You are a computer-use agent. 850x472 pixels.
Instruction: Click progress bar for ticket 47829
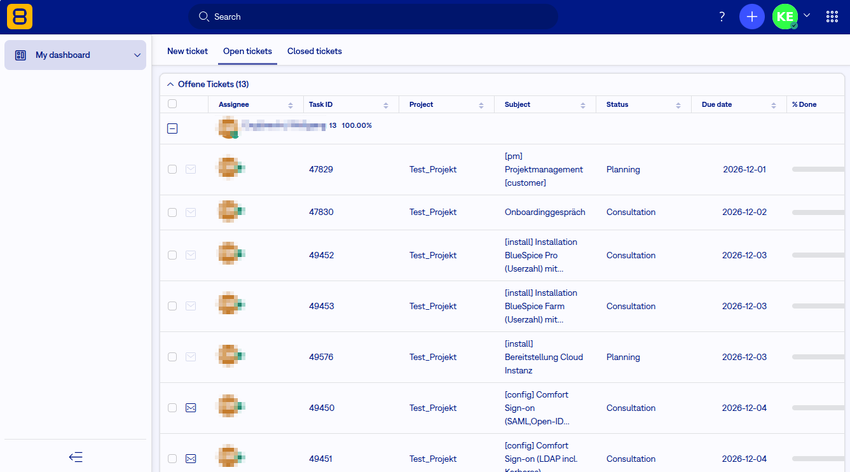818,169
